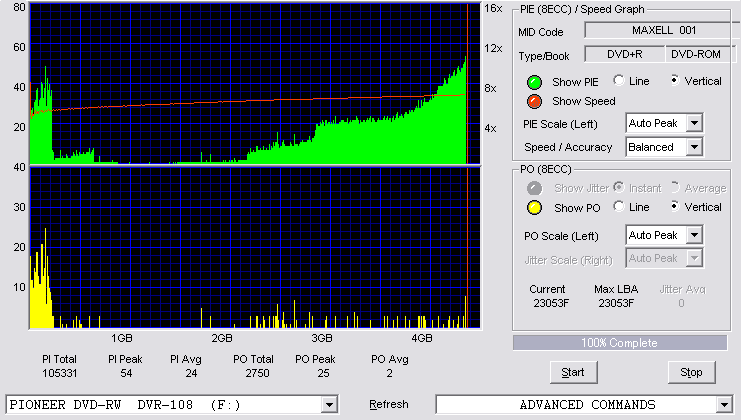
Task: Click the Jitter Avg value 0
Action: click(x=681, y=303)
